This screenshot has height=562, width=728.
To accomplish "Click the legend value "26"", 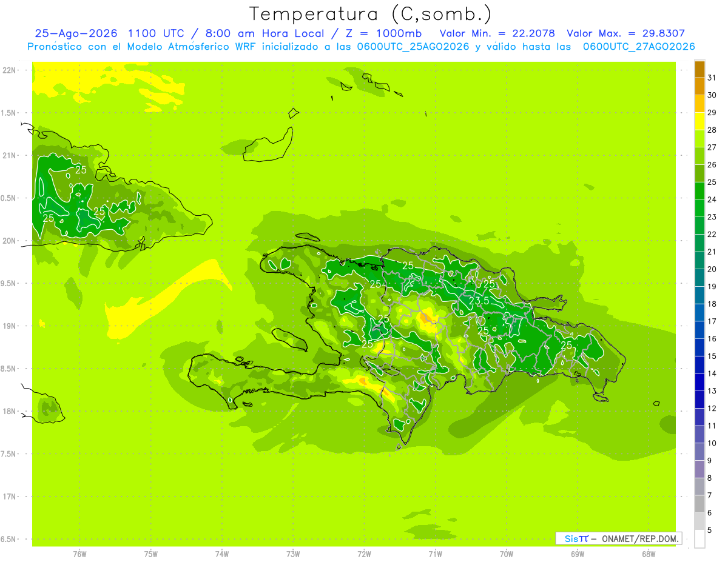I will coord(712,164).
